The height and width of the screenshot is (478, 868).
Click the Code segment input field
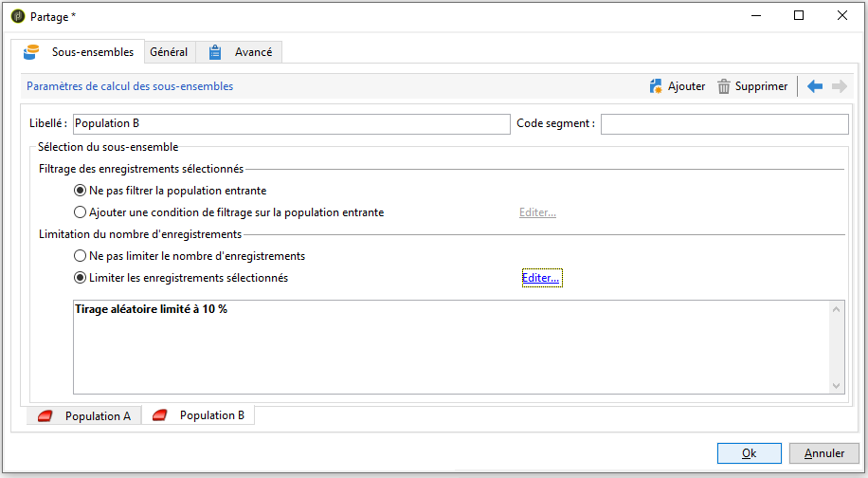[x=724, y=124]
